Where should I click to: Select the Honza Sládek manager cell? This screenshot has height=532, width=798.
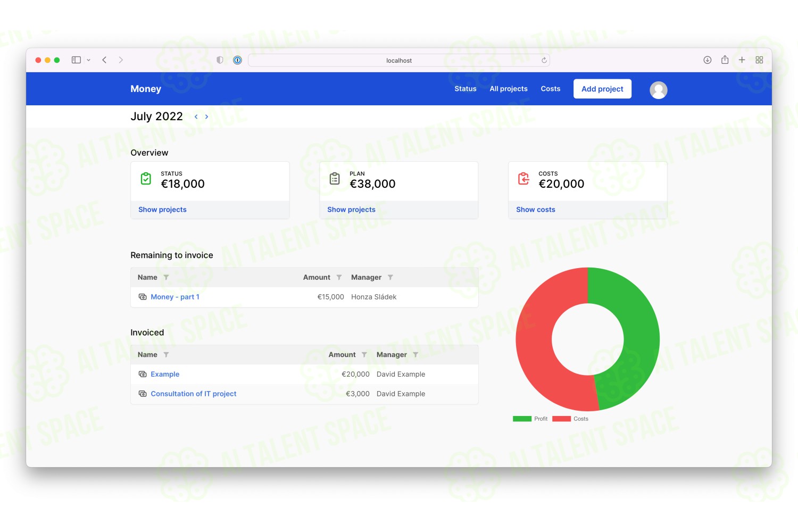click(373, 297)
